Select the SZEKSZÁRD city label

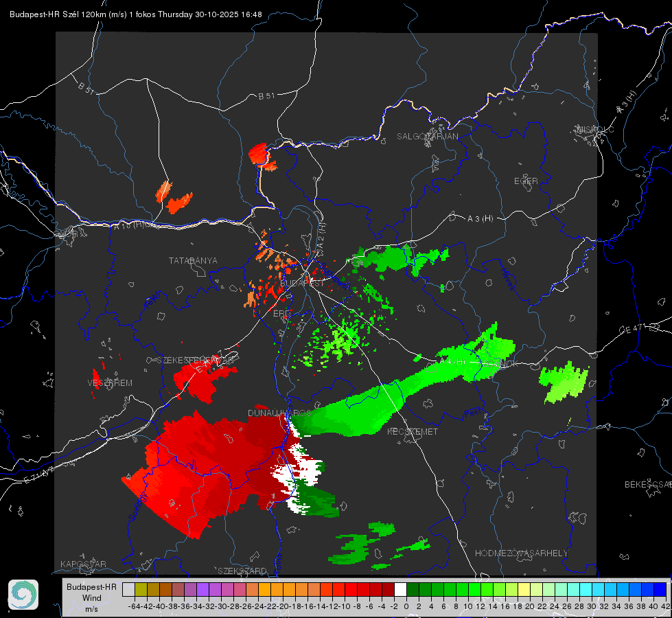click(242, 571)
